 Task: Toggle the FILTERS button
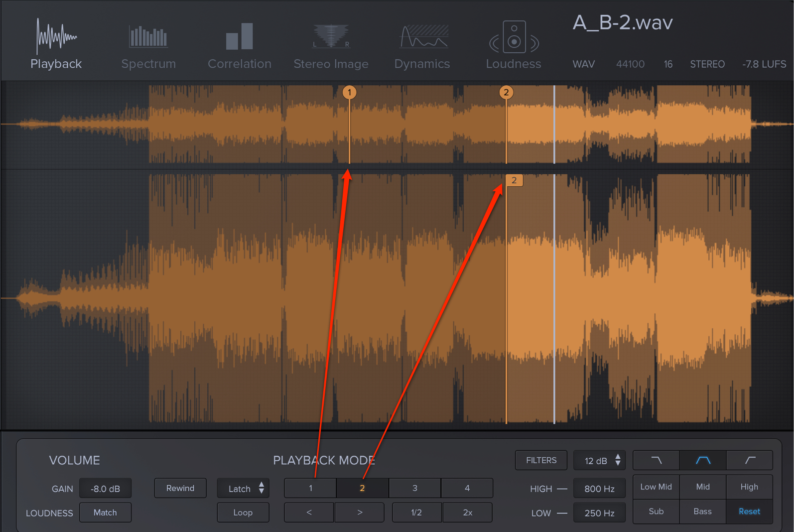click(x=541, y=460)
